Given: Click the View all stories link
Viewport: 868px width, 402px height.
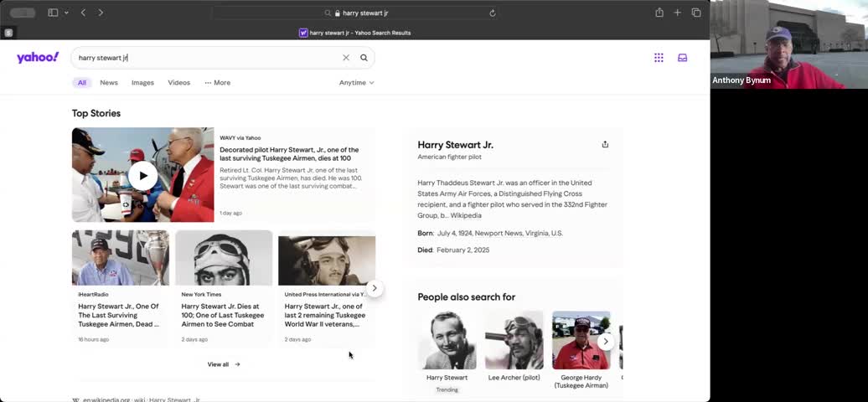Looking at the screenshot, I should 224,364.
